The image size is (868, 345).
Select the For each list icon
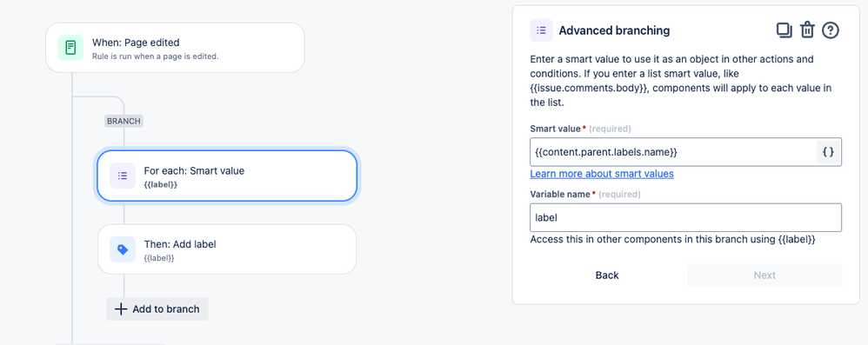(123, 176)
